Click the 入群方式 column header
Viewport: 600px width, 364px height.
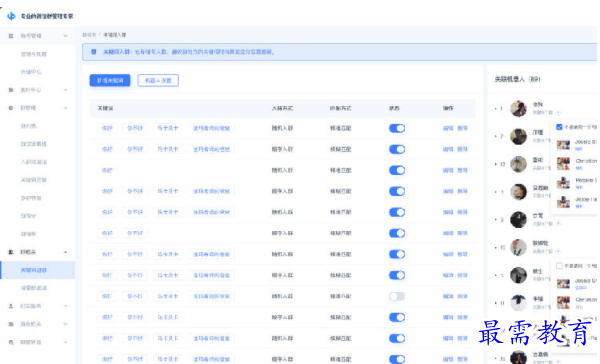point(282,108)
